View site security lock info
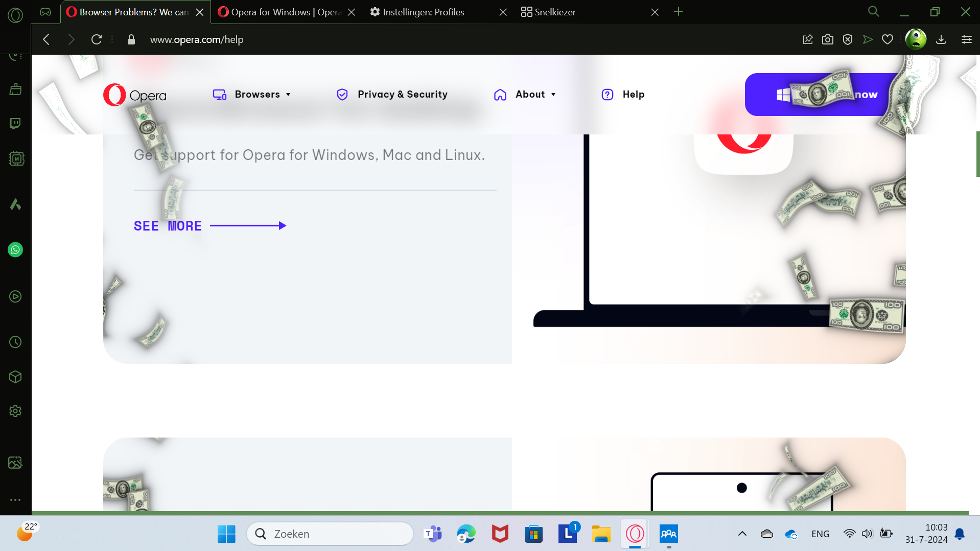980x551 pixels. pyautogui.click(x=131, y=39)
